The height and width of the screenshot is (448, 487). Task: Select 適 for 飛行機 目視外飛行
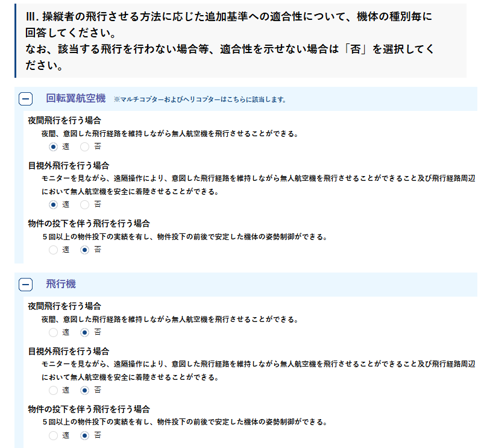[x=54, y=390]
